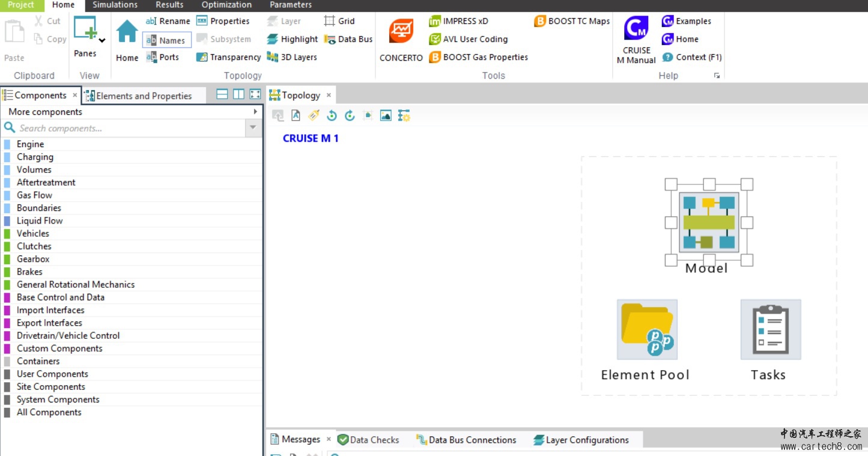Screen dimensions: 868x456
Task: Open the CRUISE M Manual
Action: [x=636, y=29]
